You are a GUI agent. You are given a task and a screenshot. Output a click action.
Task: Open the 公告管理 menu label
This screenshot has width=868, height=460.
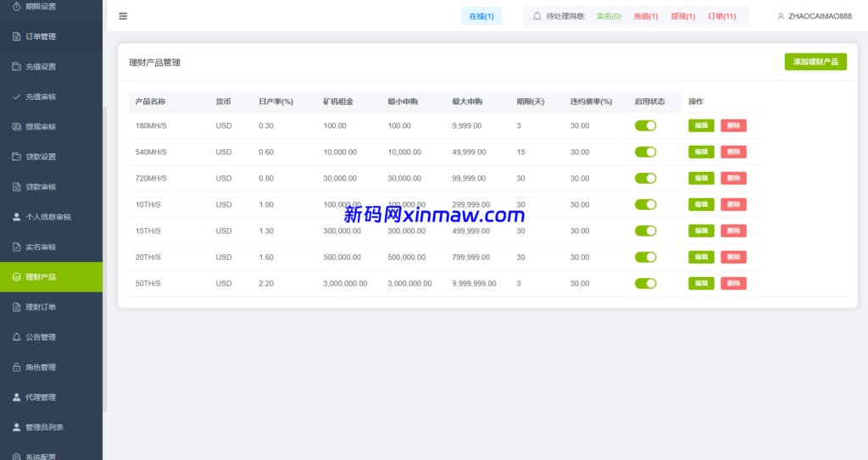click(41, 337)
